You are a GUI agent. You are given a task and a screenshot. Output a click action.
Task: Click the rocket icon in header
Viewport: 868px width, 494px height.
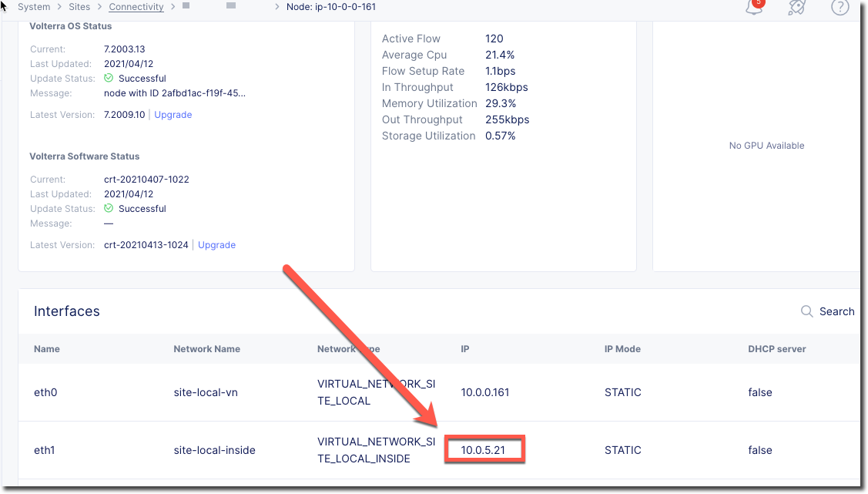[797, 8]
